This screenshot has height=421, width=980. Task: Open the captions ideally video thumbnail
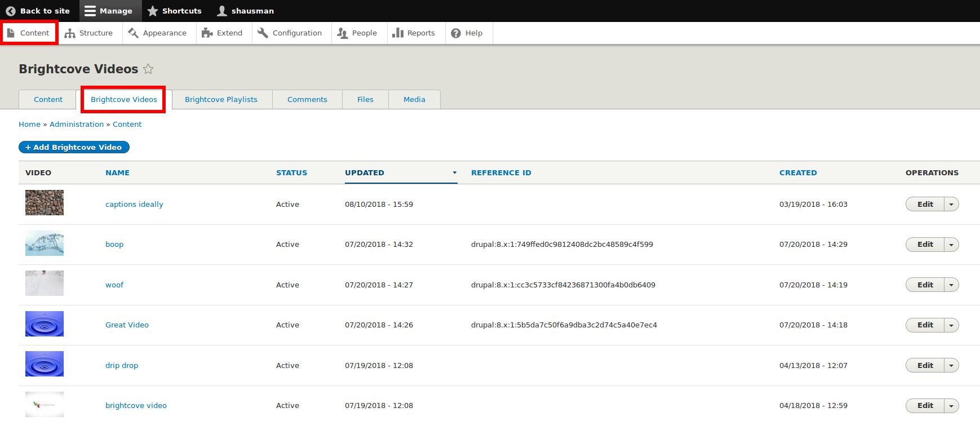[45, 203]
